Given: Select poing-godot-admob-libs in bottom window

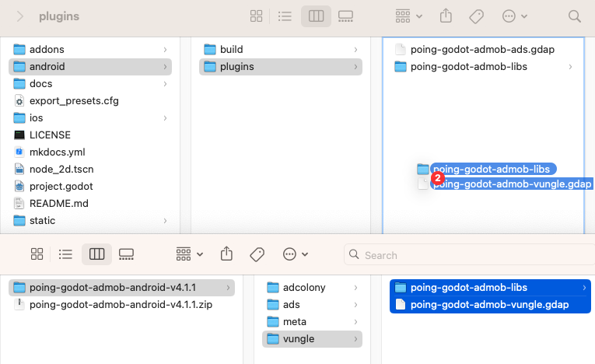Looking at the screenshot, I should (x=490, y=287).
